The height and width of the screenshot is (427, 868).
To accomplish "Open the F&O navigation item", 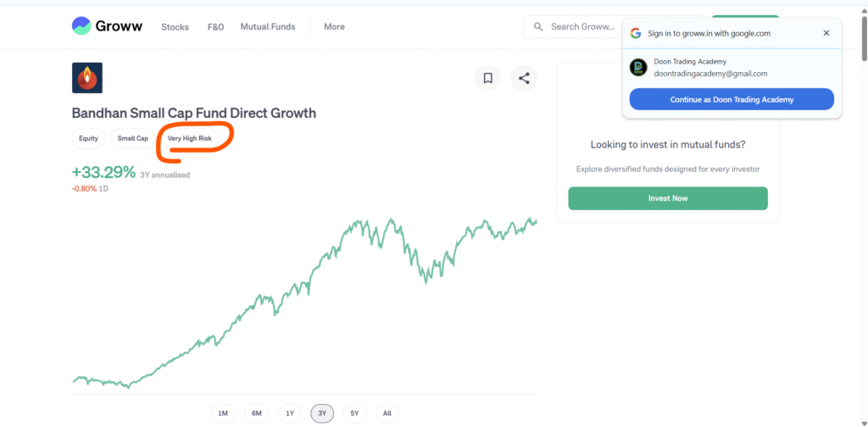I will 215,26.
